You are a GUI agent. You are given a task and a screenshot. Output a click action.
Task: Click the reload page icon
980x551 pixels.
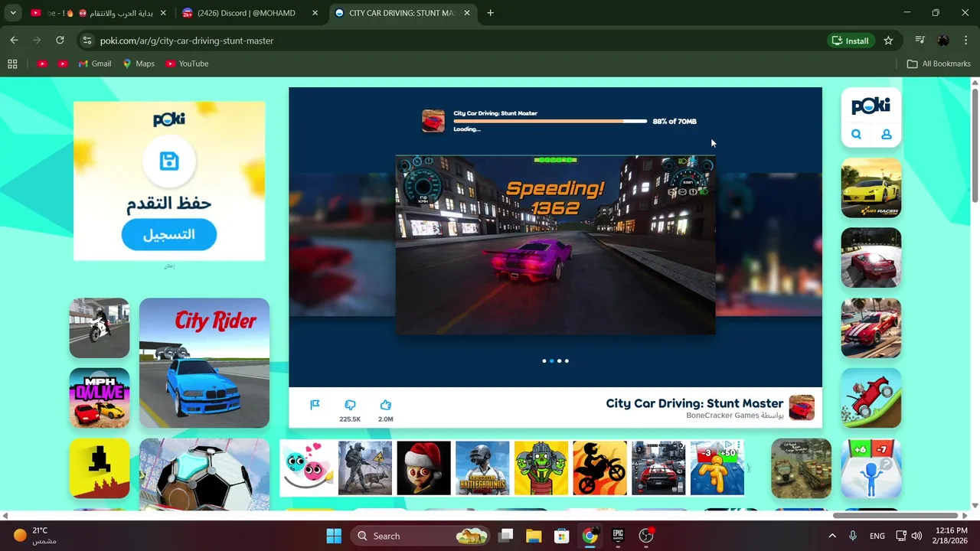click(x=60, y=41)
